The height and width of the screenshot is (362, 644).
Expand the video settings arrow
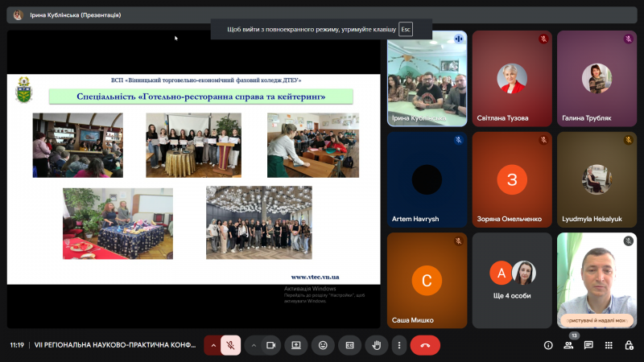[254, 345]
